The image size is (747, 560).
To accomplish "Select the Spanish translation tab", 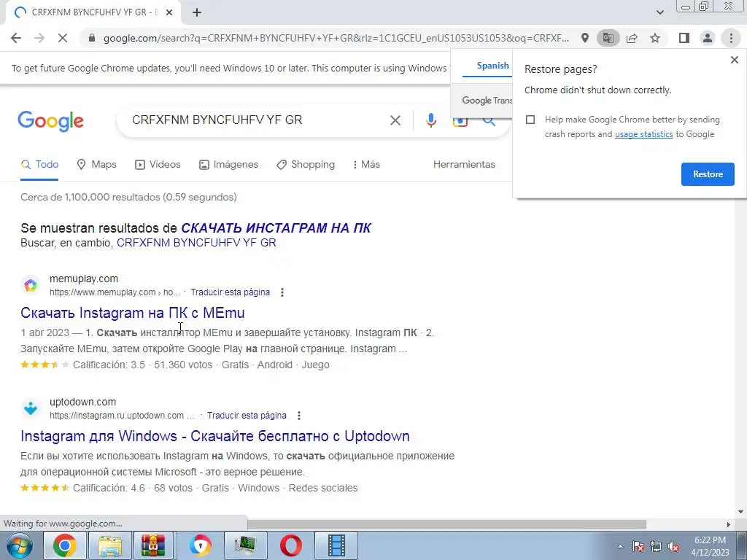I will 492,66.
